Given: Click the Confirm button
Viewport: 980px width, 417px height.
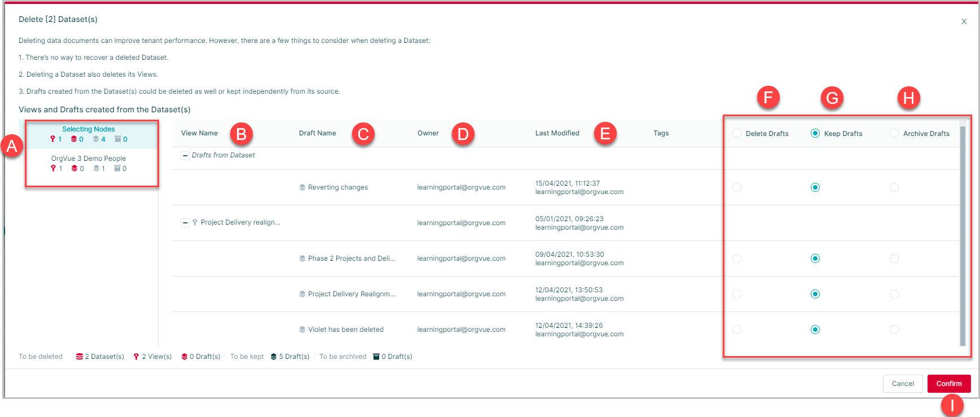Looking at the screenshot, I should [949, 384].
